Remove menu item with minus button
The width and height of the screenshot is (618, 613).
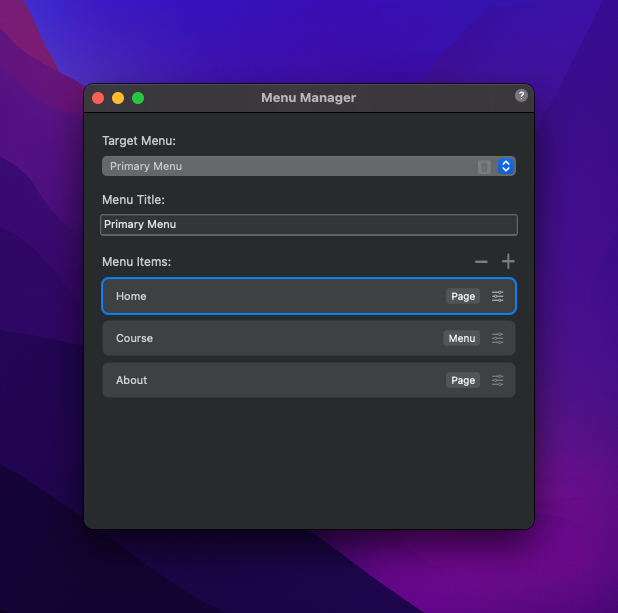(481, 262)
